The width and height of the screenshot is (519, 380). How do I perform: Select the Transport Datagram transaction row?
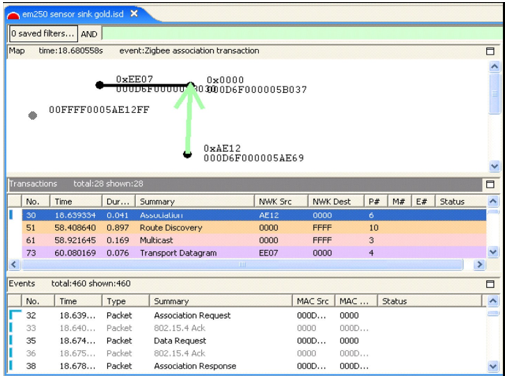254,253
